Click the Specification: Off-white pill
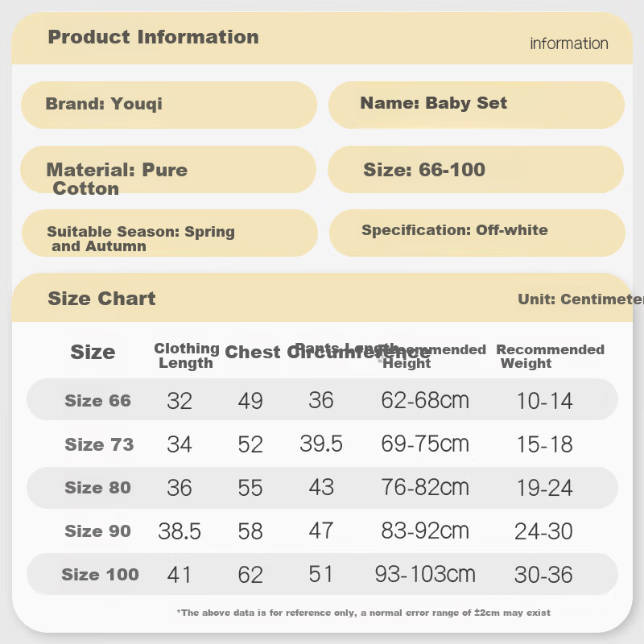This screenshot has height=644, width=644. click(477, 233)
